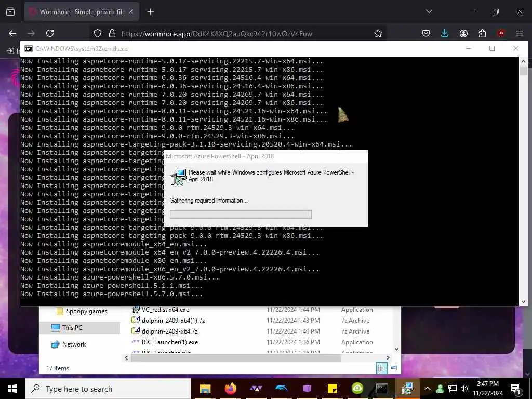Open a new Firefox tab

pos(150,12)
